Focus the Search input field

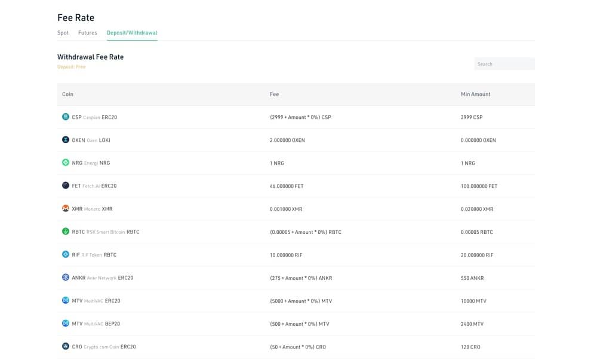[504, 64]
